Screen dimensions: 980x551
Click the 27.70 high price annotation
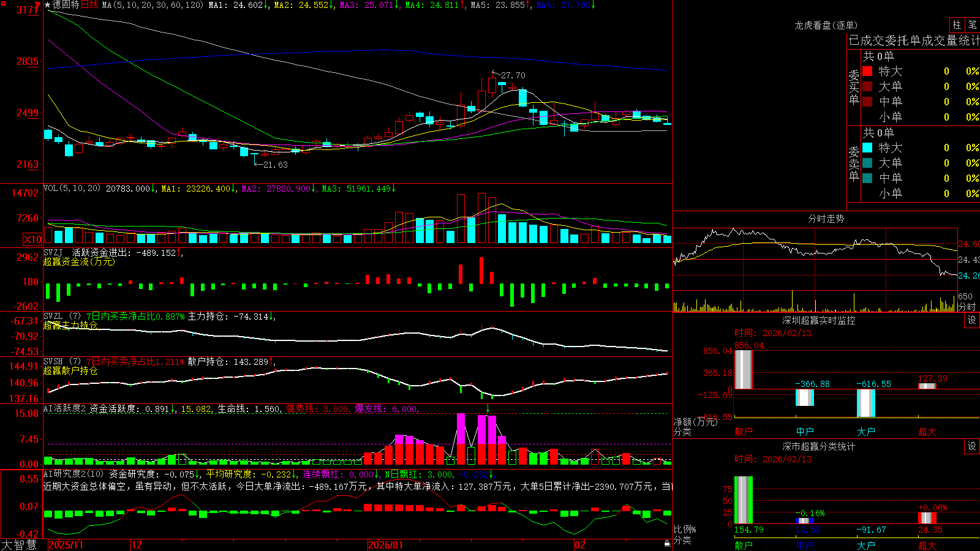(x=513, y=75)
